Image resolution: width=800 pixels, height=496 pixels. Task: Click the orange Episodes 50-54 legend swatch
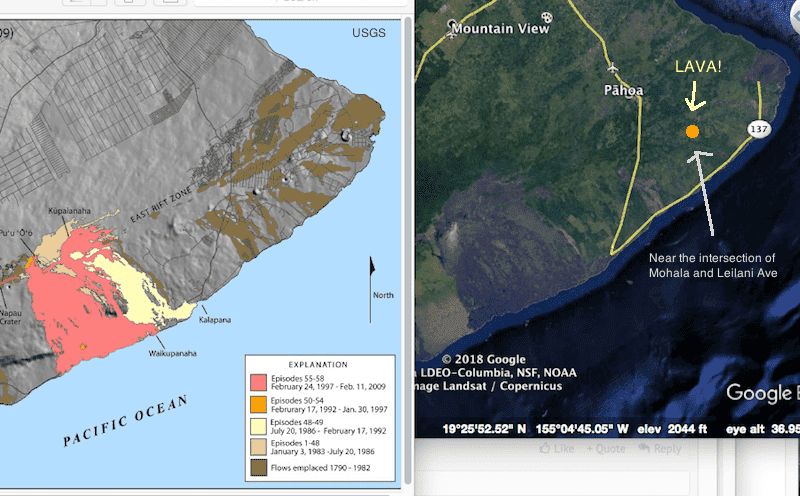259,404
